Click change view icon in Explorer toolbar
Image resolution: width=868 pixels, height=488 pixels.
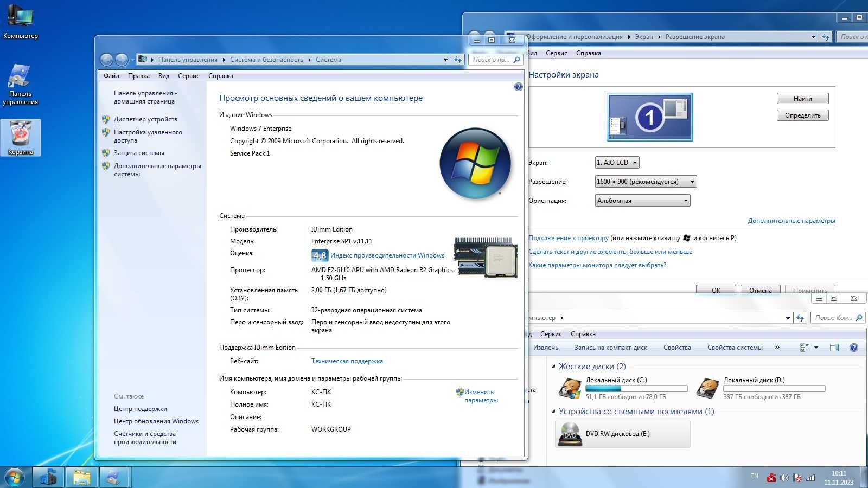coord(805,348)
